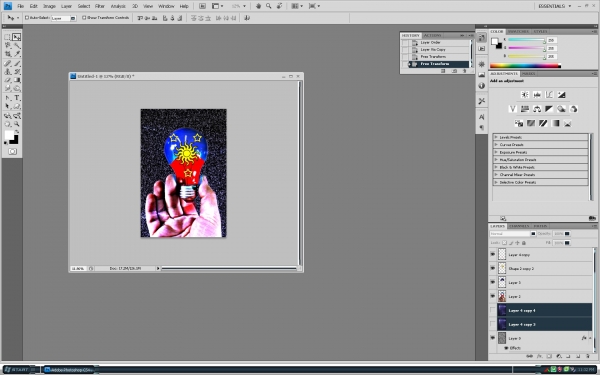
Task: Expand the Curves Presets list
Action: point(496,145)
